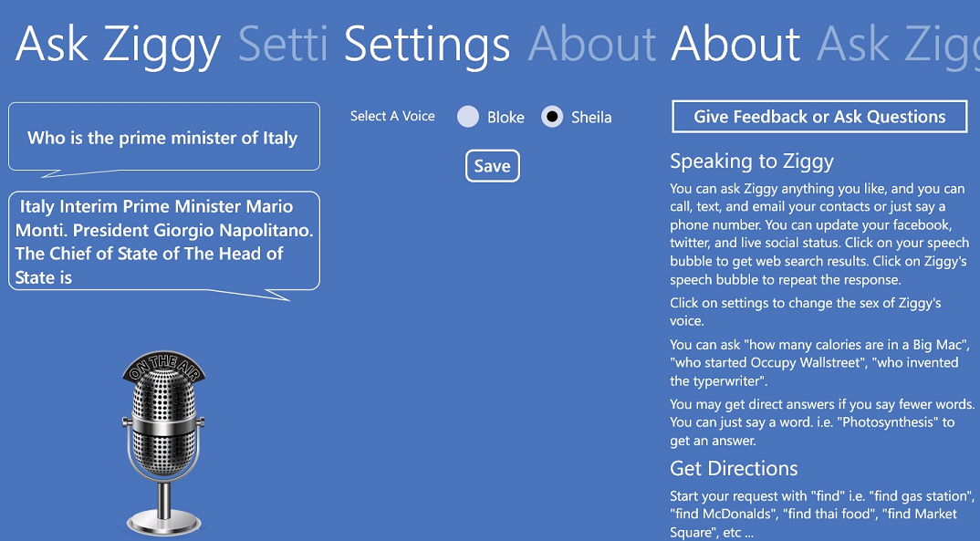Click the Bloke text label
The image size is (980, 541).
coord(506,118)
